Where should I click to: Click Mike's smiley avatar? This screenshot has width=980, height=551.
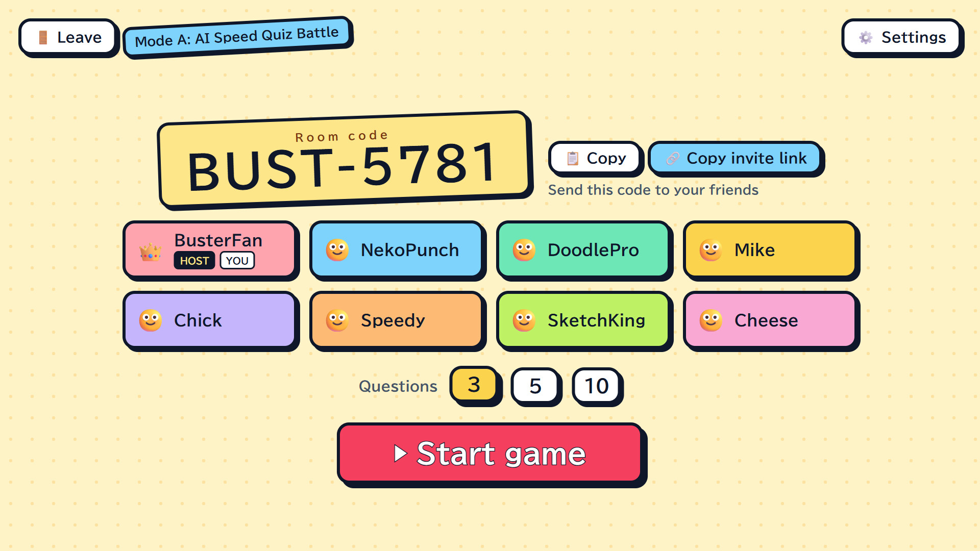[x=711, y=250]
